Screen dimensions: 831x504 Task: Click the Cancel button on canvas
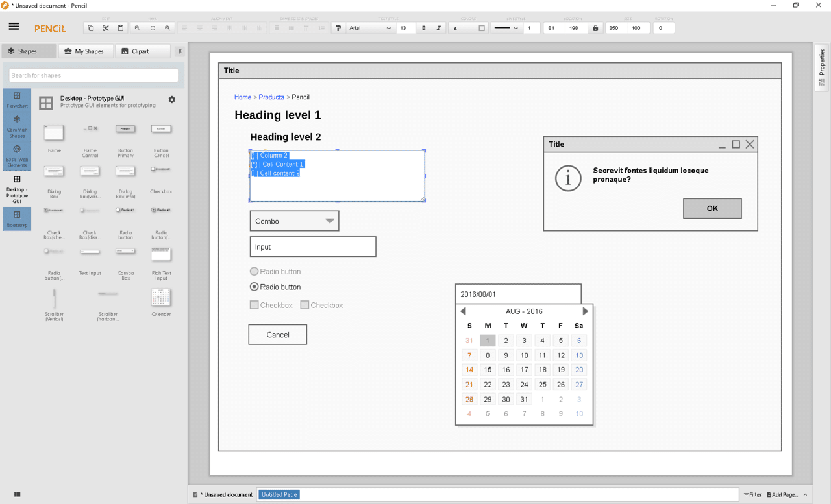pyautogui.click(x=278, y=335)
